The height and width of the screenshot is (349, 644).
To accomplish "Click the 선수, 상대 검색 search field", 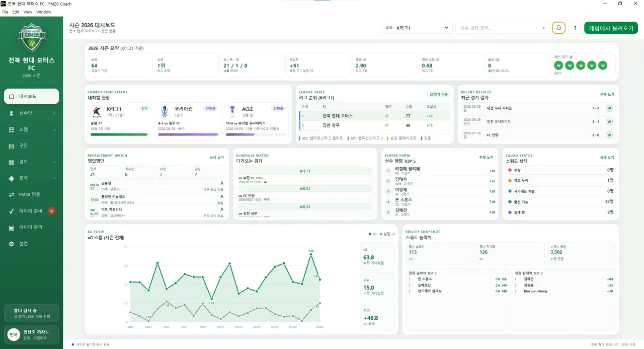I will click(502, 28).
